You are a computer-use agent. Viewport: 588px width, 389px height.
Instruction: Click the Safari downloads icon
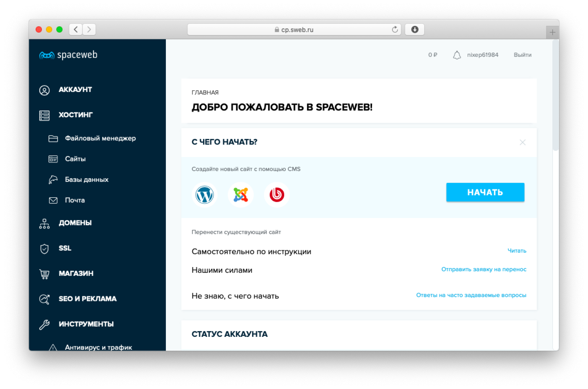[414, 29]
